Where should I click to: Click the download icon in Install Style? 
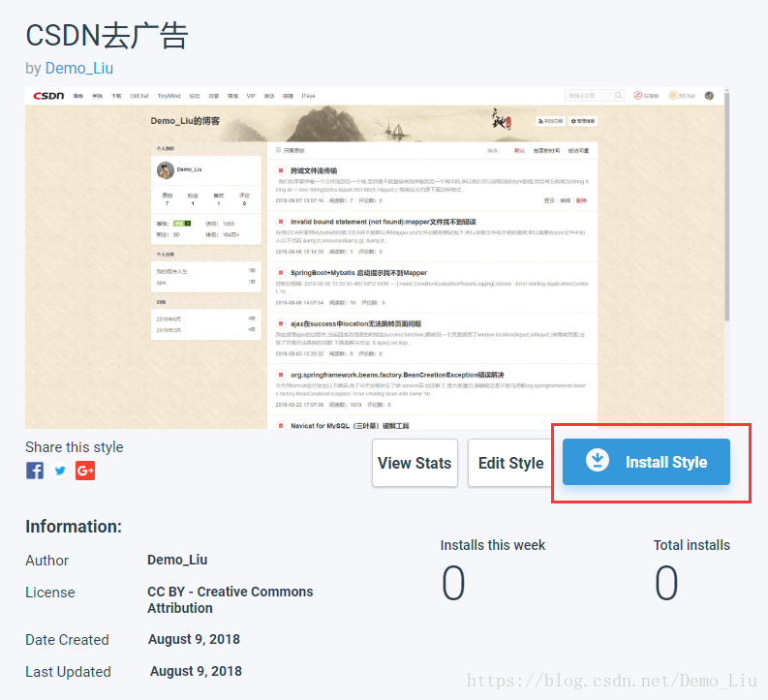[598, 461]
